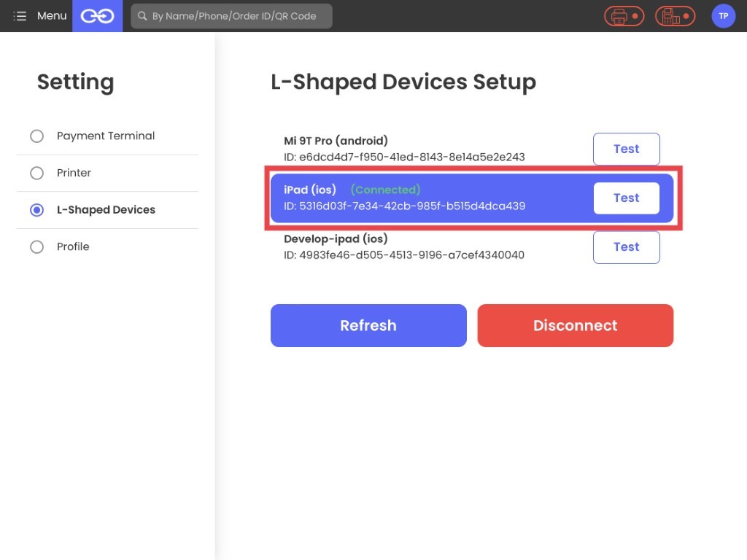
Task: Test the connected iPad device
Action: point(626,198)
